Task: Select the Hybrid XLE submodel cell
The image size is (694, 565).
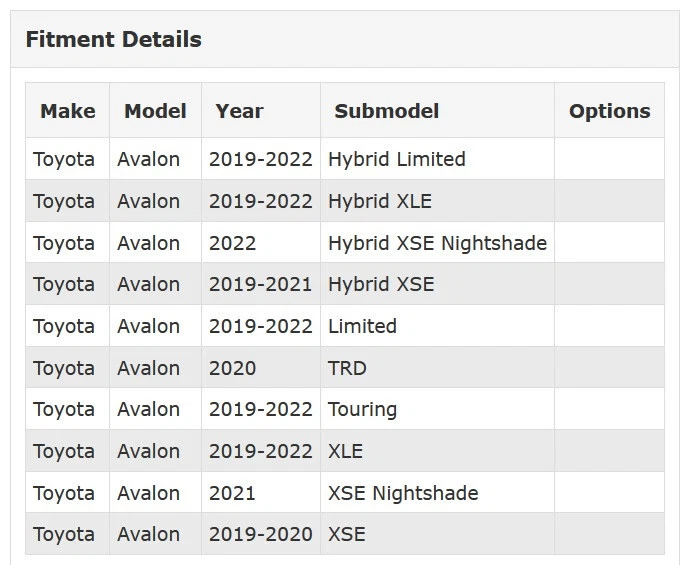Action: point(380,201)
